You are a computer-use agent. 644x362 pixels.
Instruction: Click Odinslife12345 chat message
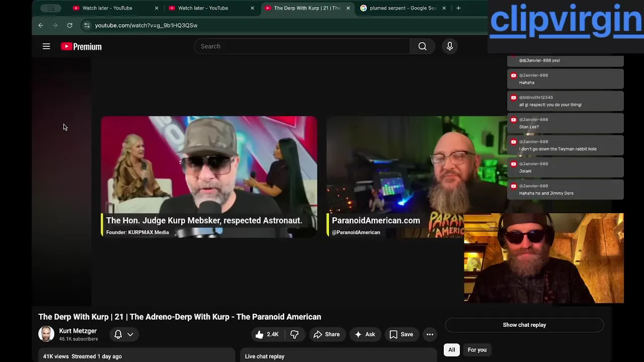click(566, 101)
